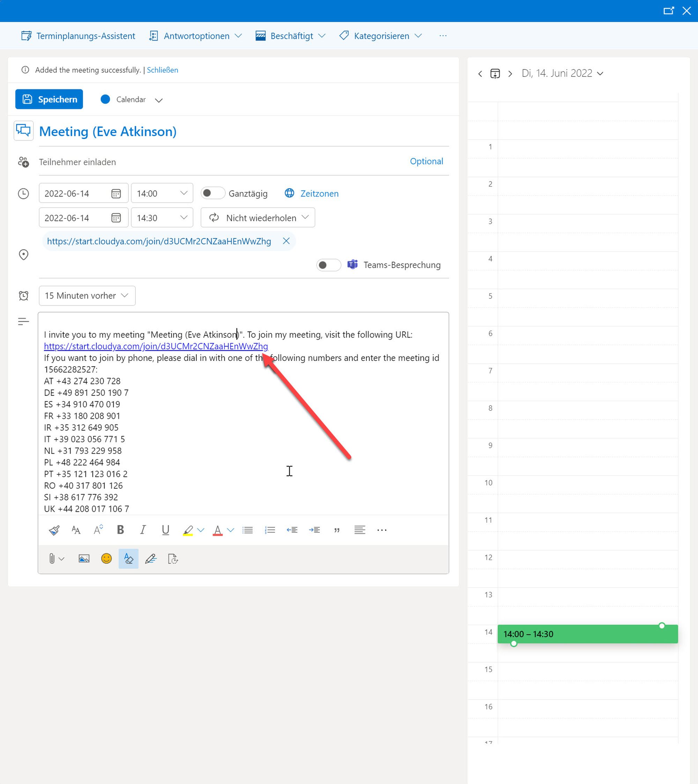
Task: Click the Schließen link
Action: 162,70
